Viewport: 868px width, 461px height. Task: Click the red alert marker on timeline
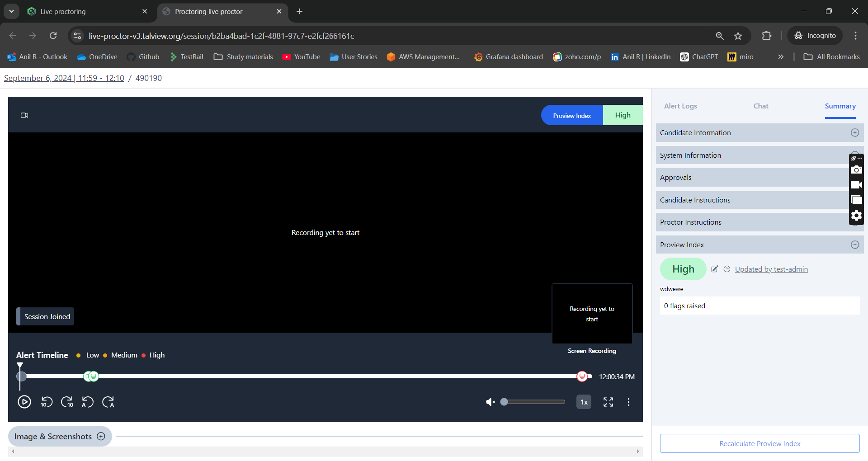[582, 376]
